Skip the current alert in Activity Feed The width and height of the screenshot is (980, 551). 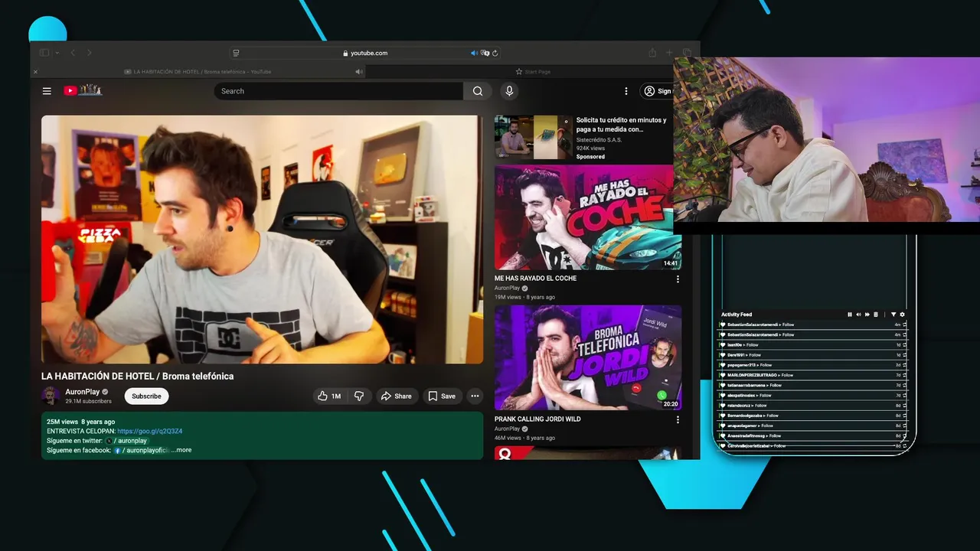(x=867, y=315)
